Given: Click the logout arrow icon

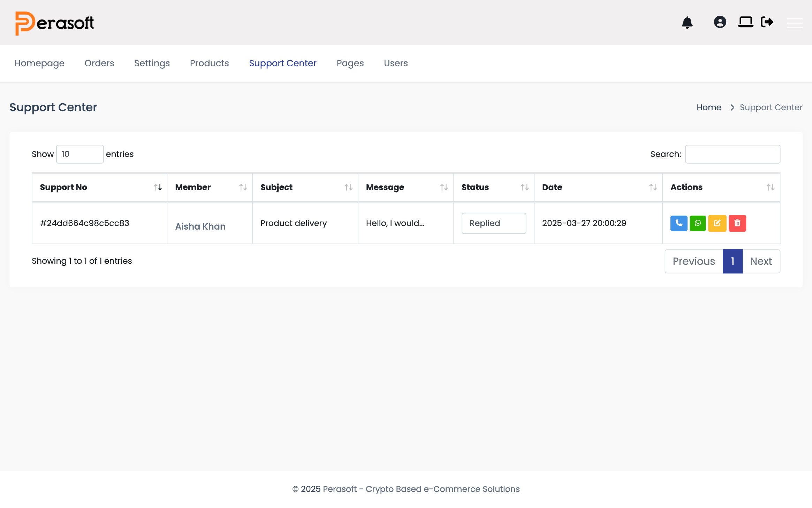Looking at the screenshot, I should (x=767, y=22).
